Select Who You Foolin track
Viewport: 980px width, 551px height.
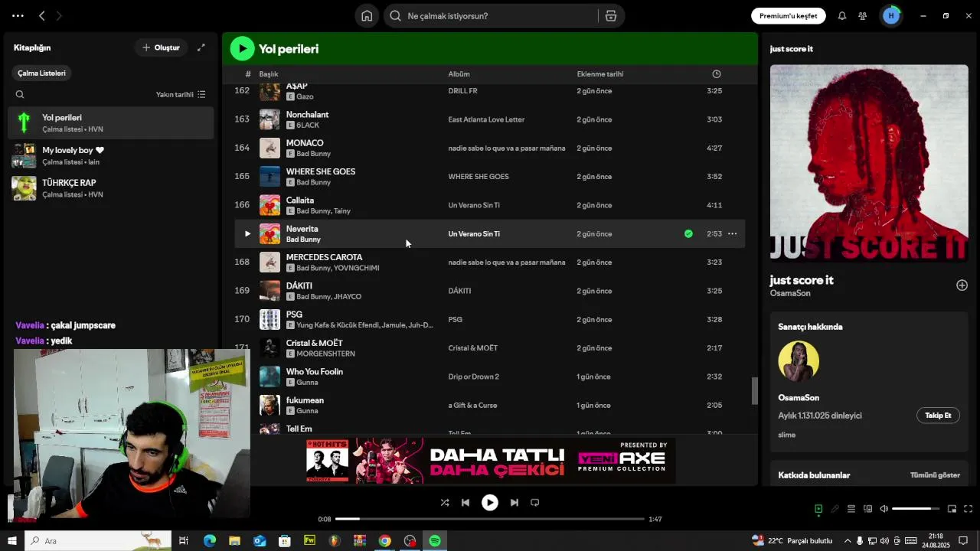(x=315, y=372)
